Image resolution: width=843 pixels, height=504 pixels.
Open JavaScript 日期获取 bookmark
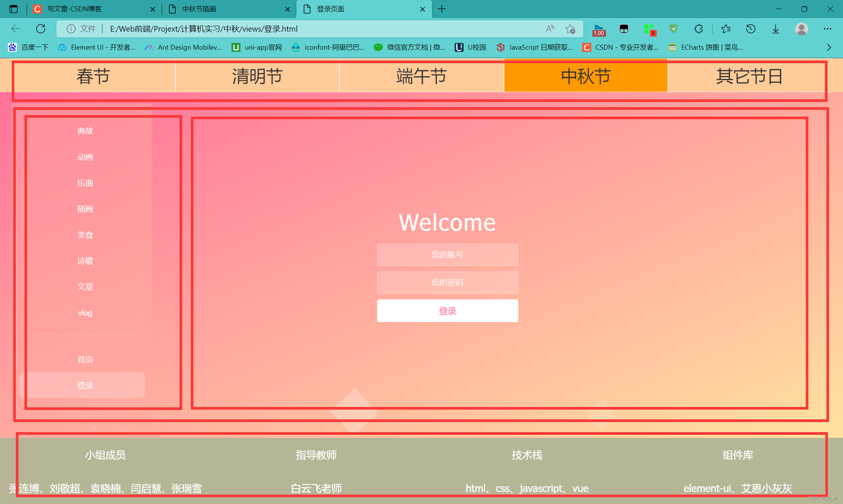535,47
